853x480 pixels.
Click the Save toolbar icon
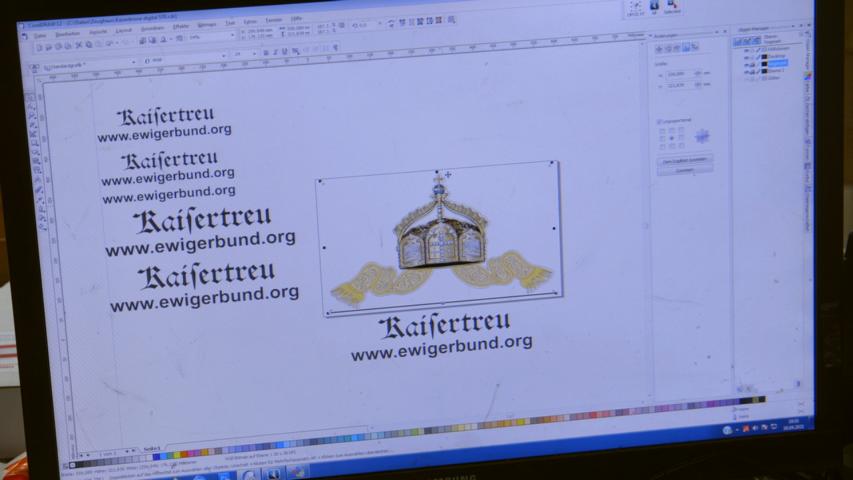(58, 47)
